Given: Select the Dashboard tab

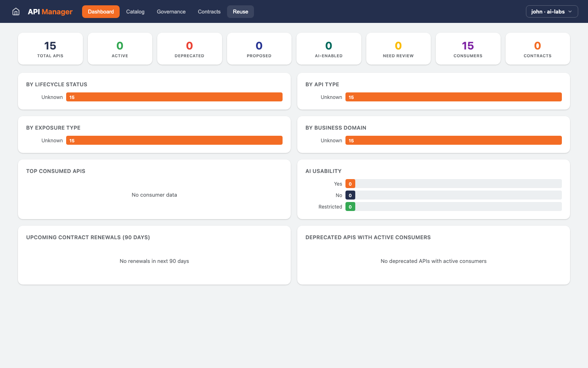Looking at the screenshot, I should click(100, 12).
